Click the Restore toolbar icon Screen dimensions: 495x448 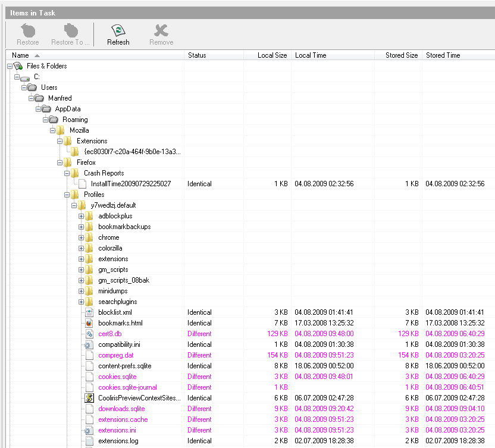(x=28, y=31)
